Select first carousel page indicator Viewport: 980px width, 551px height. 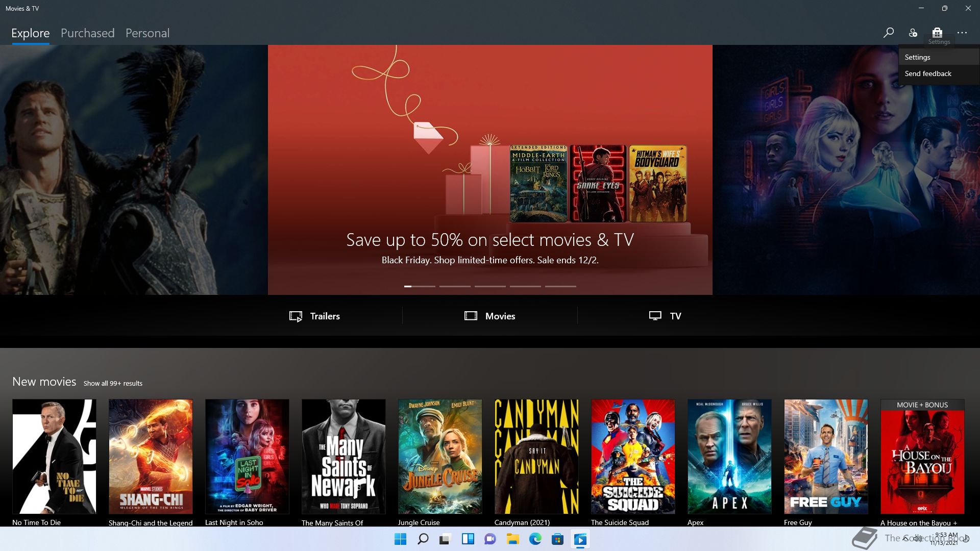(x=420, y=286)
